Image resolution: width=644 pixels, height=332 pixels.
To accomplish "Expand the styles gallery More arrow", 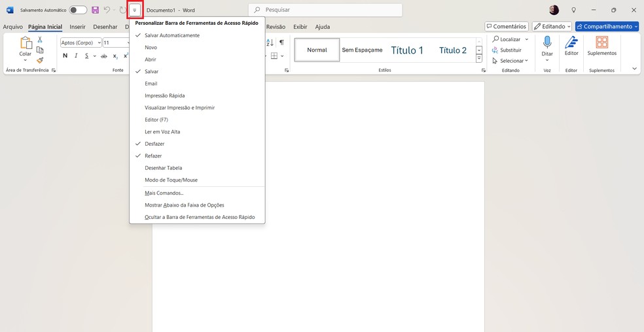I will tap(479, 59).
